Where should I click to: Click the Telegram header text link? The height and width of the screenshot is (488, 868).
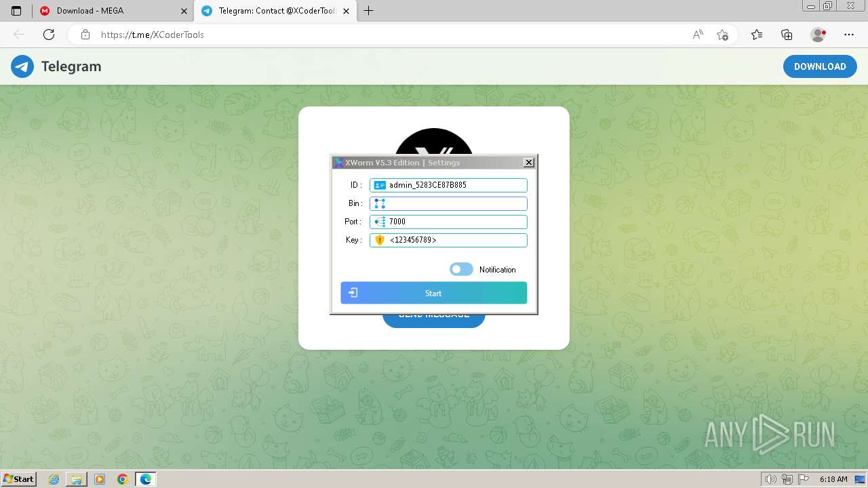[71, 66]
